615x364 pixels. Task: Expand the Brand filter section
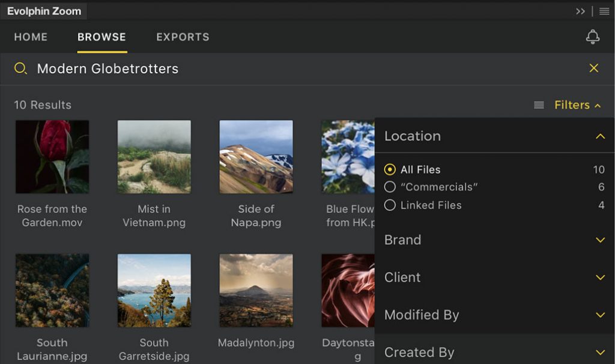point(600,240)
